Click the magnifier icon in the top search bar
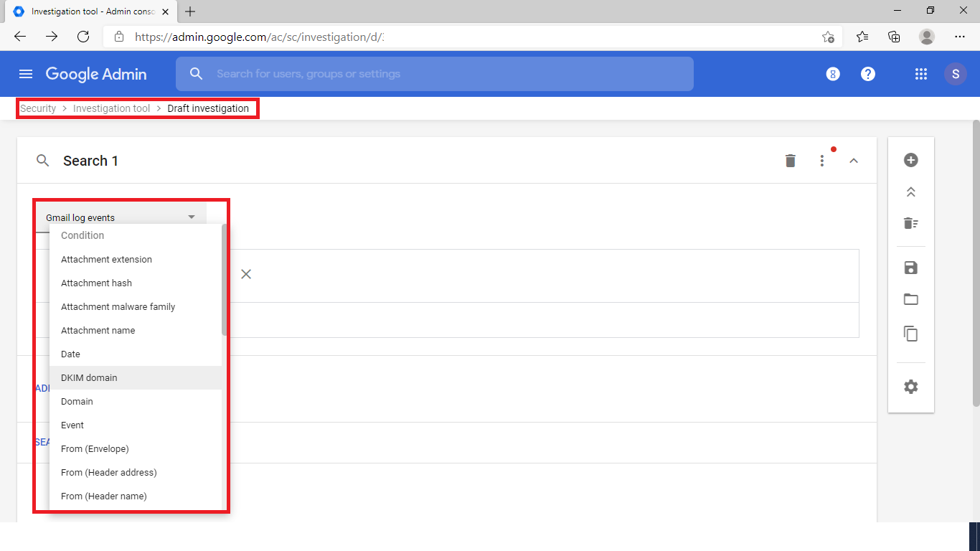The image size is (980, 551). coord(196,74)
